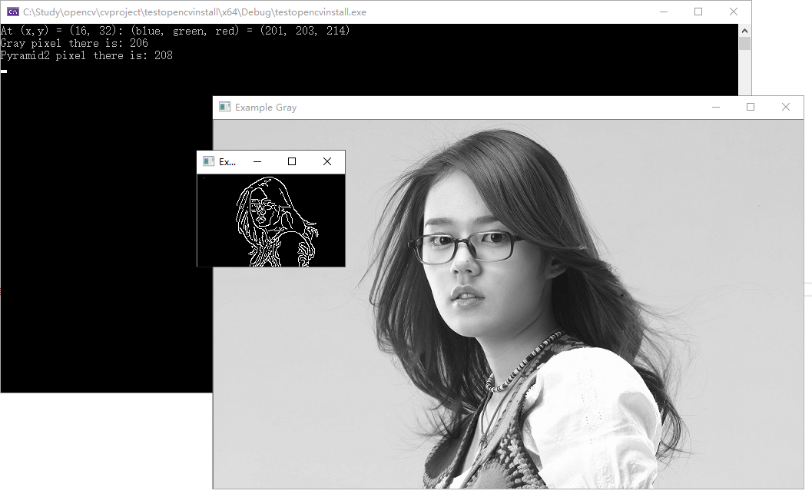Maximize the small Ex... edge window
The image size is (812, 504).
pyautogui.click(x=292, y=161)
